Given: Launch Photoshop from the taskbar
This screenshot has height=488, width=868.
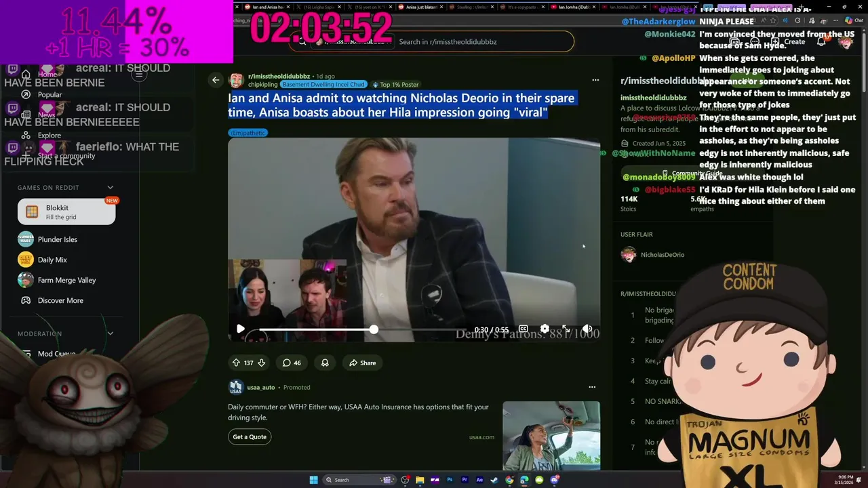Looking at the screenshot, I should coord(450,480).
